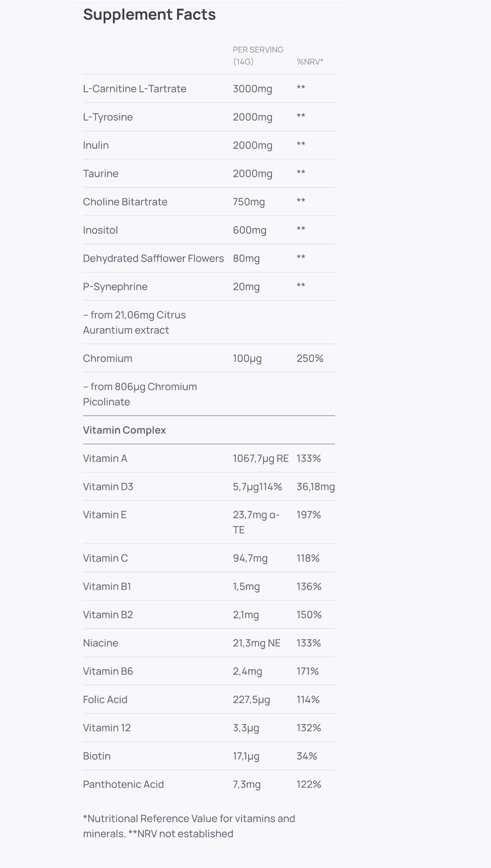Click the Vitamin C 94,7mg amount

(x=250, y=559)
